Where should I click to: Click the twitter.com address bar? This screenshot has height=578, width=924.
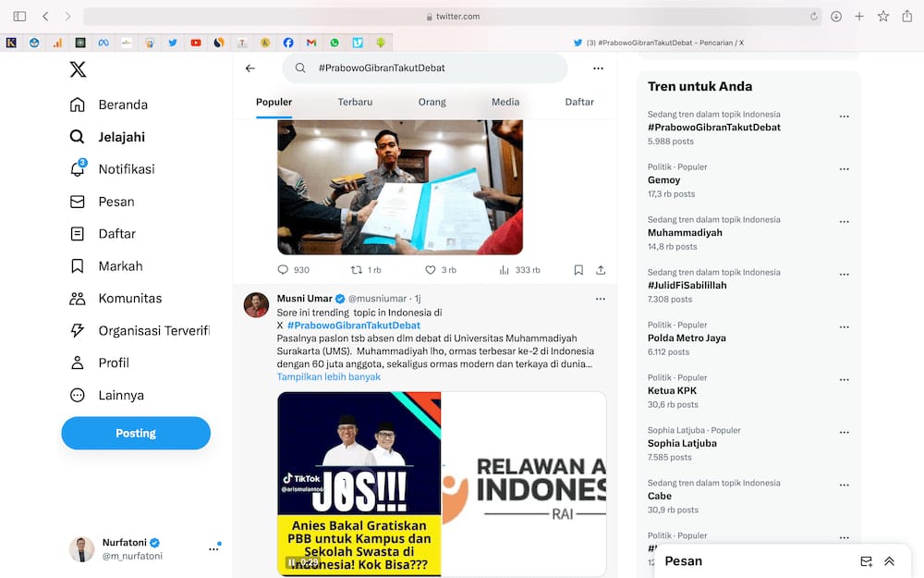click(453, 17)
